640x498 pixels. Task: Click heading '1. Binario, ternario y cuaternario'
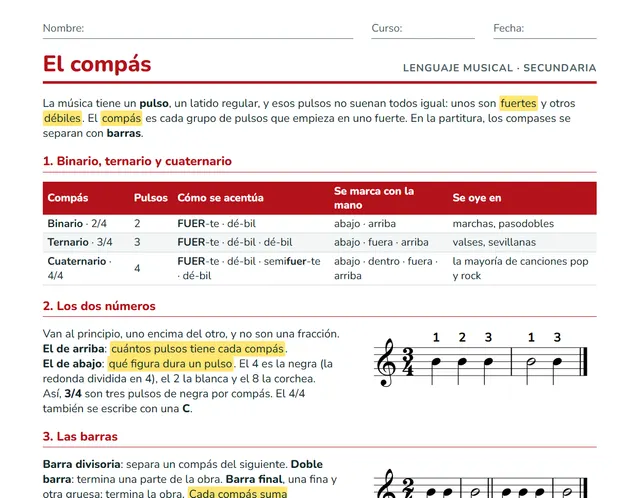(x=137, y=161)
